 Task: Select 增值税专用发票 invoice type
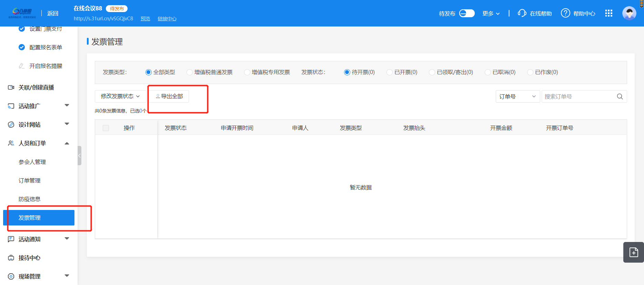(x=247, y=72)
